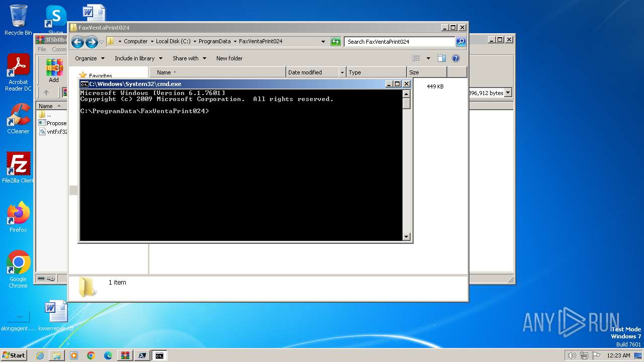Switch to WinRAR taskbar button
Image resolution: width=644 pixels, height=362 pixels.
click(x=125, y=355)
